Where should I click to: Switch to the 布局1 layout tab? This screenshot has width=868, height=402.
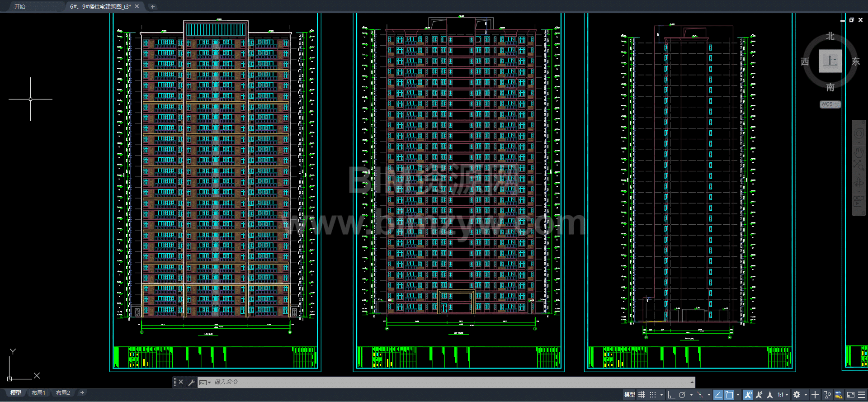coord(38,393)
